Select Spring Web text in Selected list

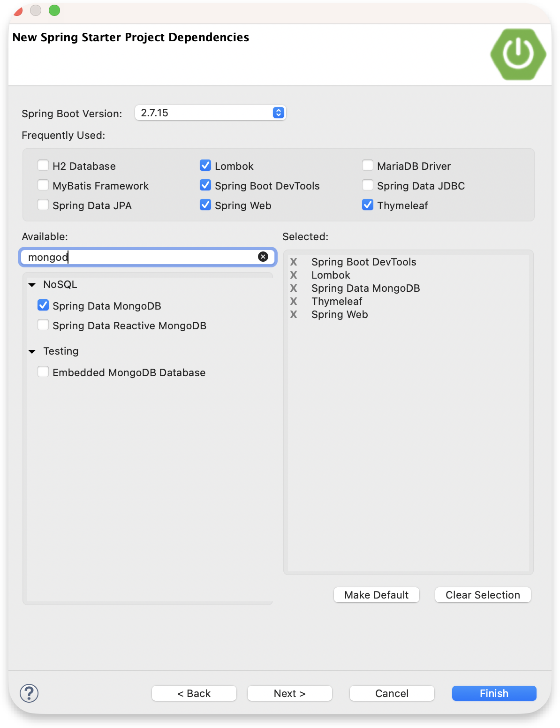pos(340,314)
